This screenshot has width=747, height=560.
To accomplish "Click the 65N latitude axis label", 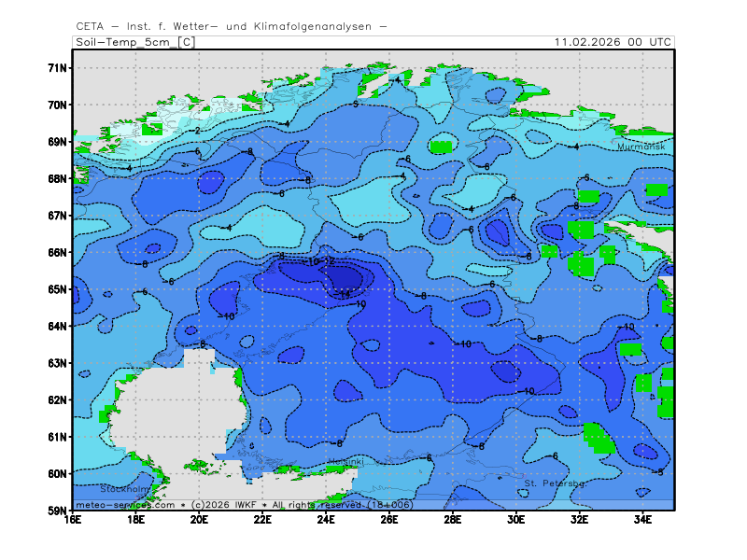I will [x=58, y=289].
